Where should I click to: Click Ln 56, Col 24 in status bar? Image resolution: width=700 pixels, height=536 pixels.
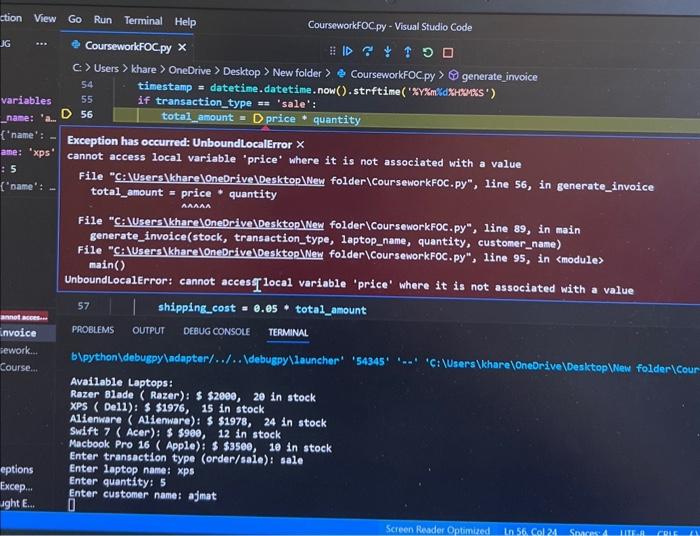530,531
